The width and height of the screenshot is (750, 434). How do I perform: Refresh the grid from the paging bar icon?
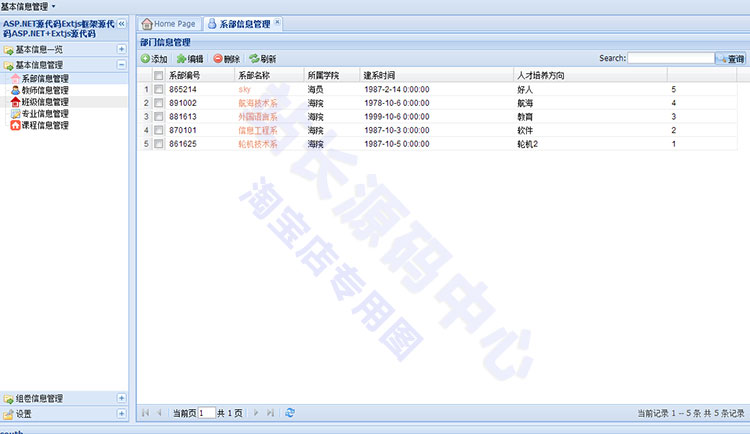pyautogui.click(x=290, y=412)
